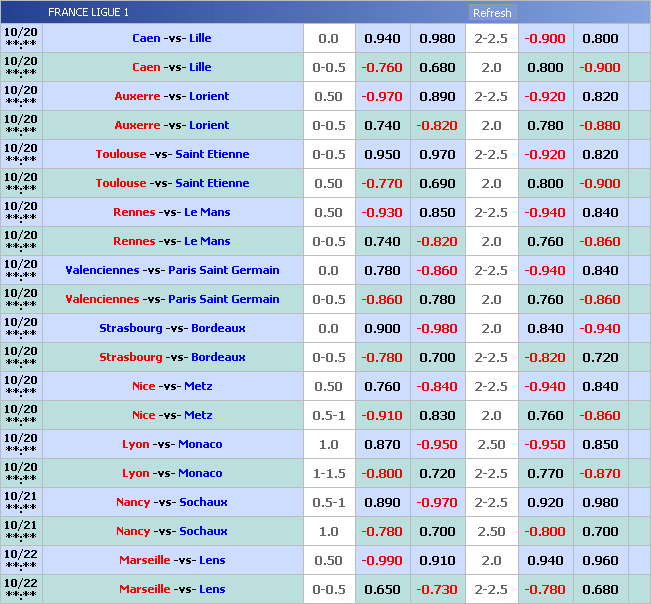Choose 0.950 odds for Toulouse vs Saint Etienne
The width and height of the screenshot is (651, 604).
click(x=382, y=155)
